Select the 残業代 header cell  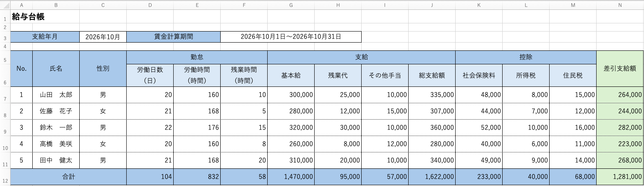(x=338, y=75)
